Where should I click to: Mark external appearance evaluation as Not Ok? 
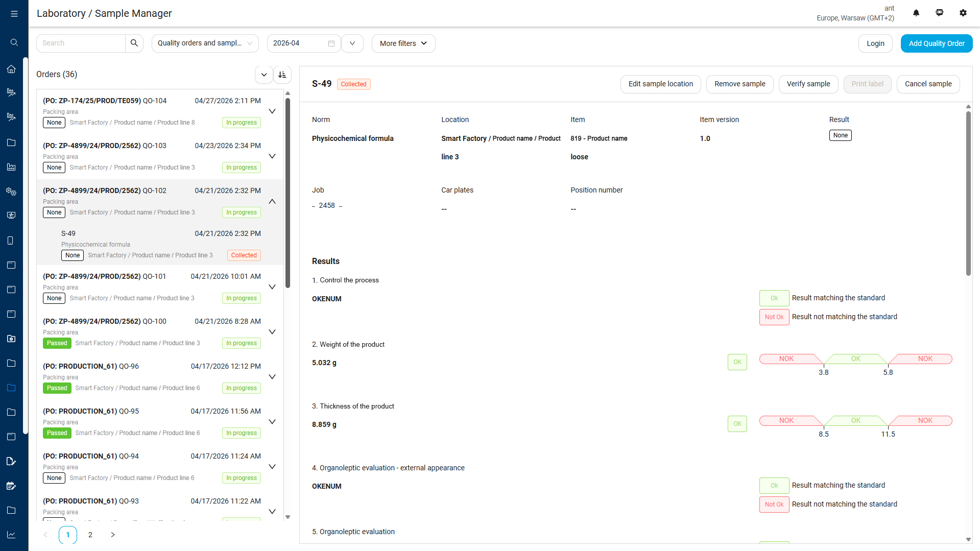pyautogui.click(x=774, y=505)
